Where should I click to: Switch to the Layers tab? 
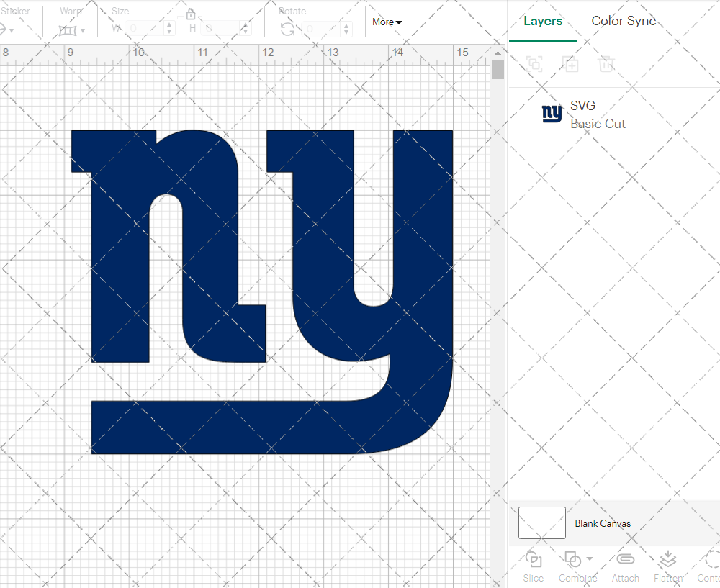click(x=543, y=21)
